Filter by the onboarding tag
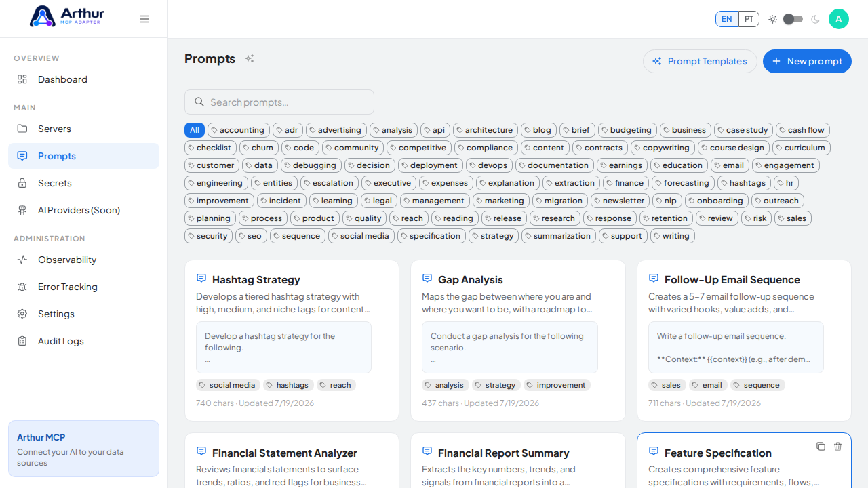The height and width of the screenshot is (488, 868). [717, 201]
